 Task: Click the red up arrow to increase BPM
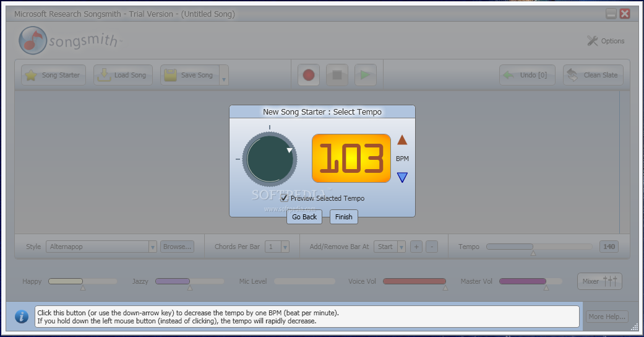(402, 140)
